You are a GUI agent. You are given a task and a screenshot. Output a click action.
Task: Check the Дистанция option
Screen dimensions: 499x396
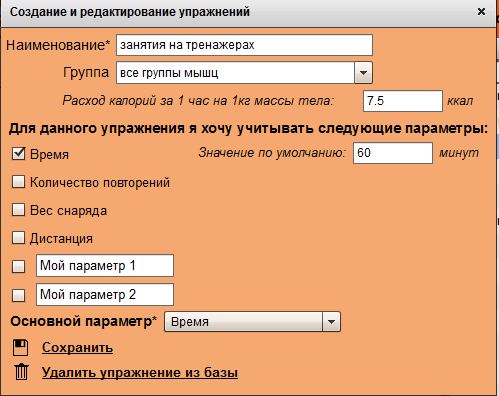click(18, 238)
